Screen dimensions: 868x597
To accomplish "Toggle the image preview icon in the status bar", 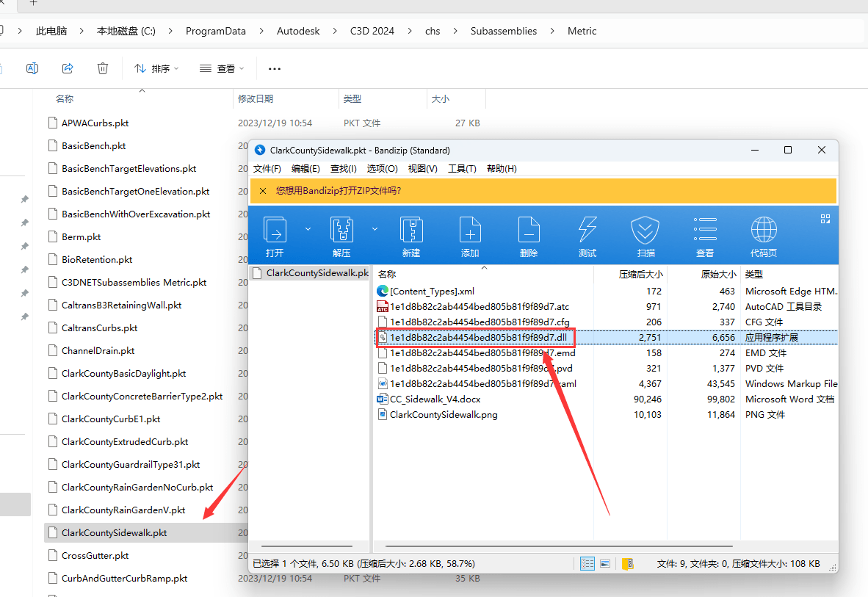I will click(x=605, y=563).
